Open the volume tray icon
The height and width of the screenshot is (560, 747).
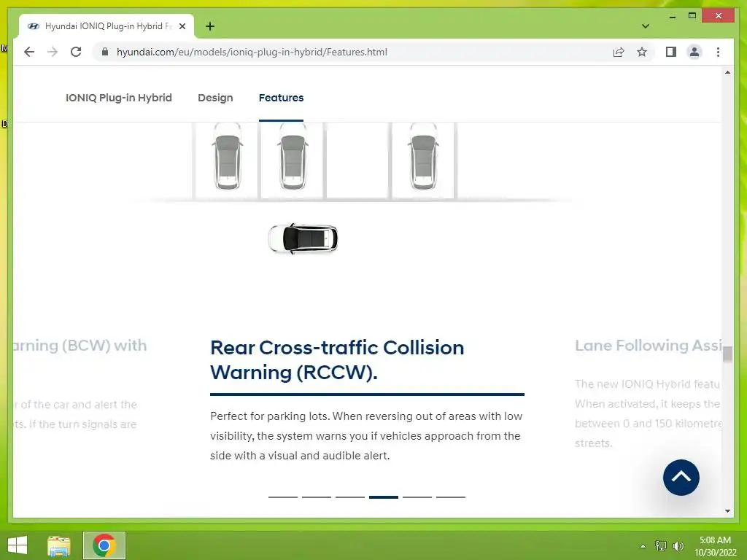point(678,545)
